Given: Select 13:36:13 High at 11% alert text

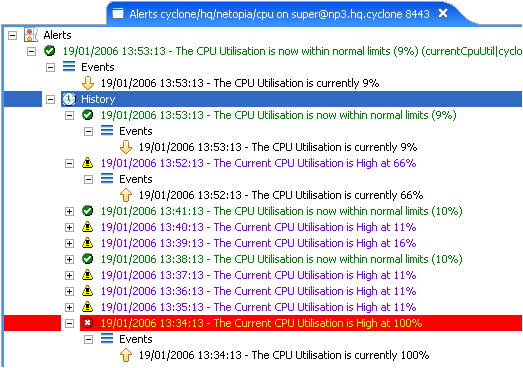Looking at the screenshot, I should click(258, 291).
